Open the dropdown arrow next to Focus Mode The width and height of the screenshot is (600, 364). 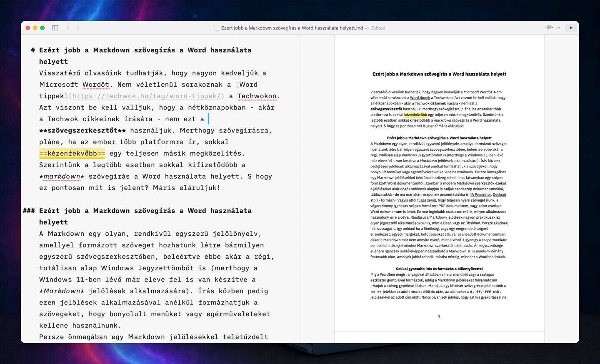tap(559, 28)
